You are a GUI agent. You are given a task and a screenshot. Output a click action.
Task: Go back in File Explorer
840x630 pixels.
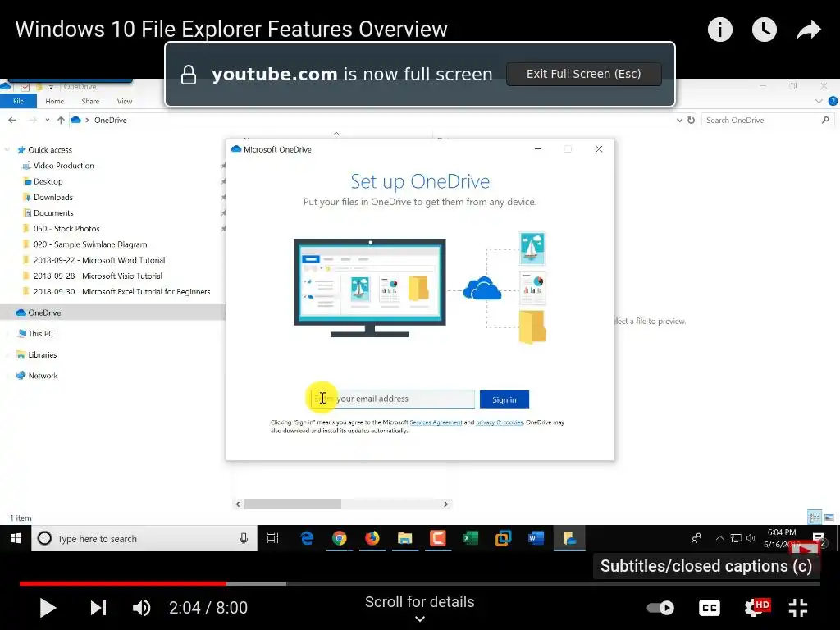(x=12, y=120)
